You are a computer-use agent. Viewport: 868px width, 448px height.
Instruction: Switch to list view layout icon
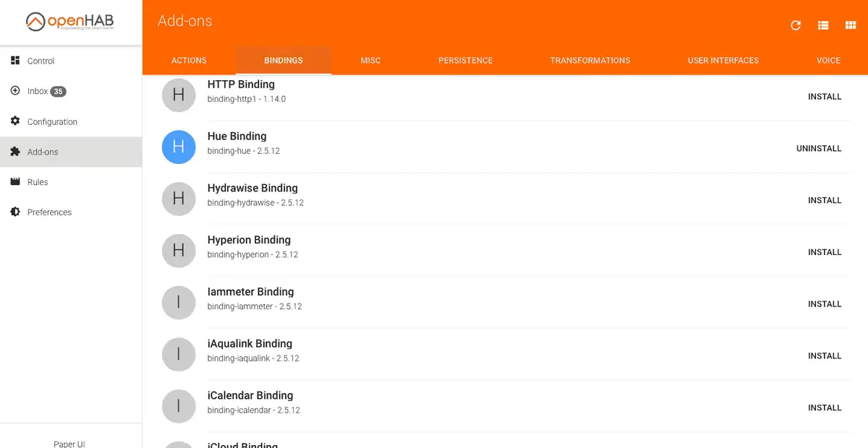[823, 25]
